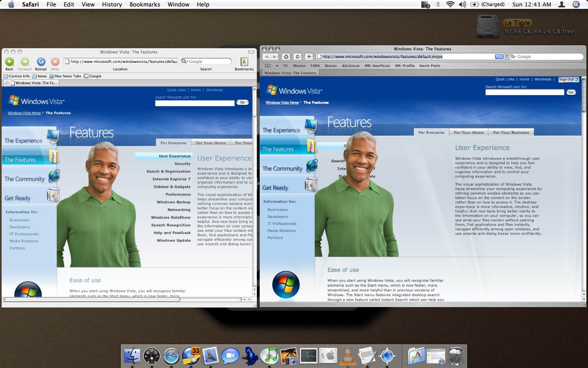
Task: Reload the page in Camino
Action: [x=41, y=62]
